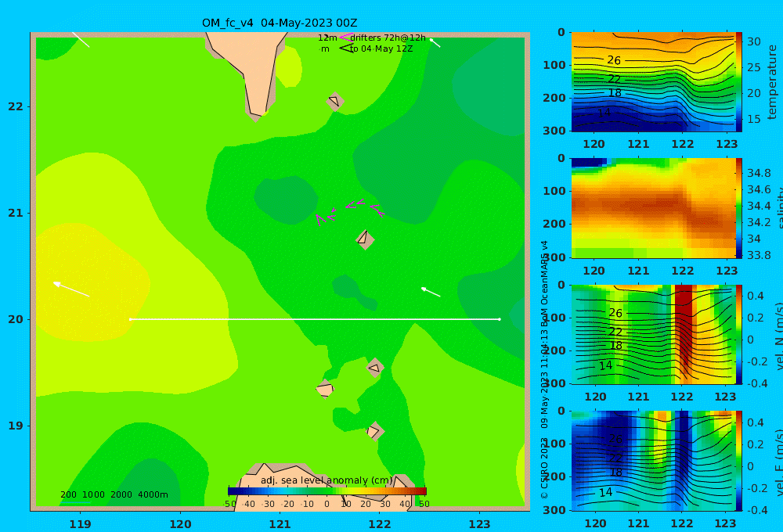Click the 34.8 tick on the salinity colorbar
The image size is (783, 532).
pyautogui.click(x=759, y=173)
